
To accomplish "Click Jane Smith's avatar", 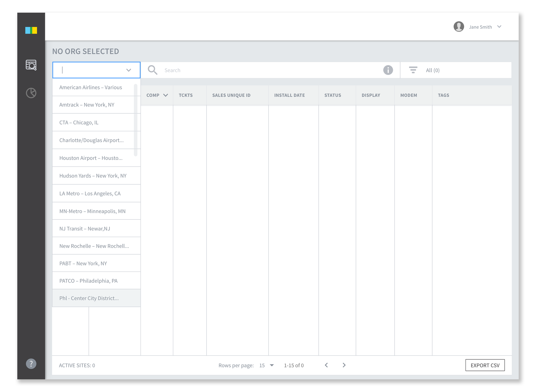I will pos(459,27).
